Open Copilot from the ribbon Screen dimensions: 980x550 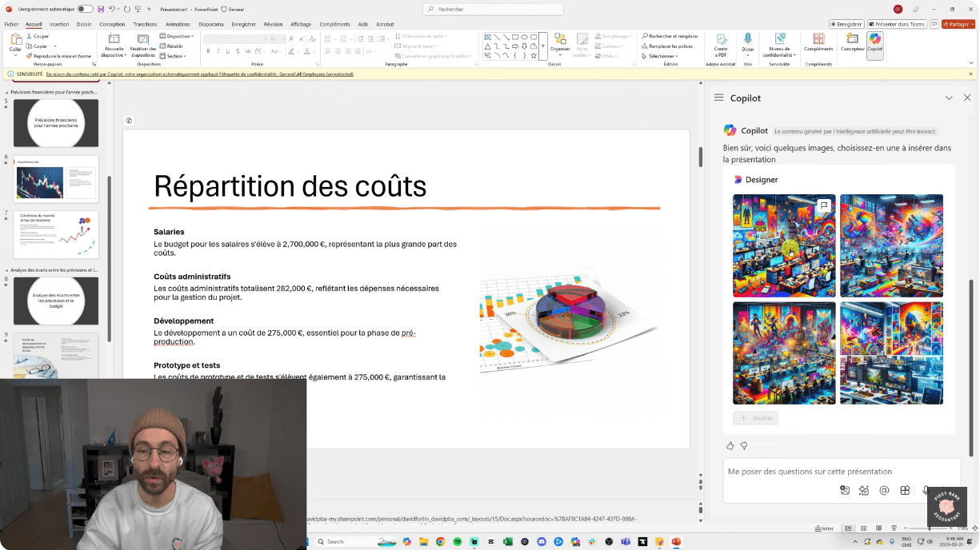click(x=875, y=46)
